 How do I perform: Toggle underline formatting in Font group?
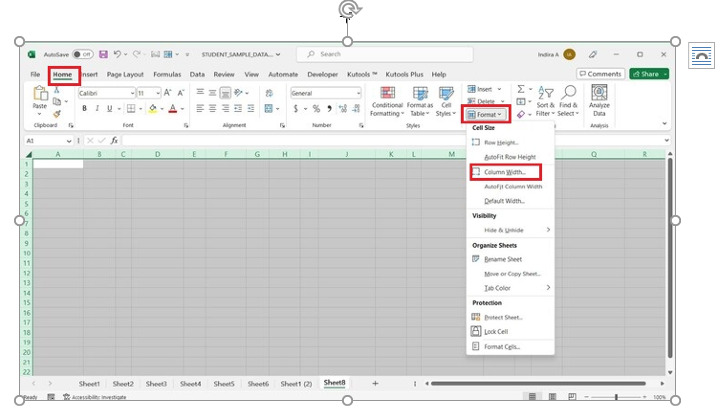pyautogui.click(x=109, y=108)
